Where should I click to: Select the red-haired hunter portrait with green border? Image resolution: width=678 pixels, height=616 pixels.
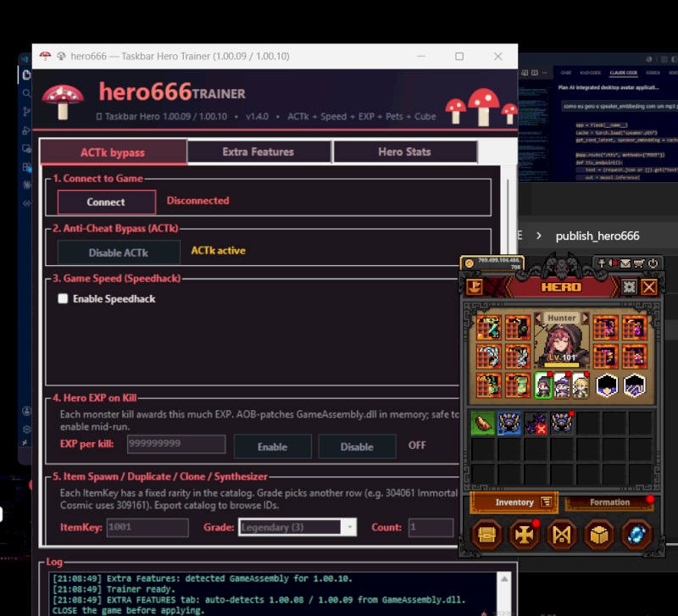(543, 386)
